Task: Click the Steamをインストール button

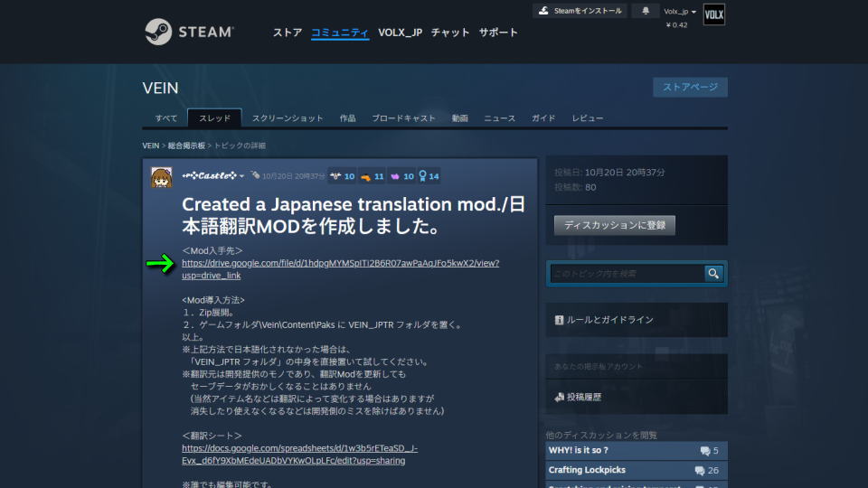Action: [580, 11]
